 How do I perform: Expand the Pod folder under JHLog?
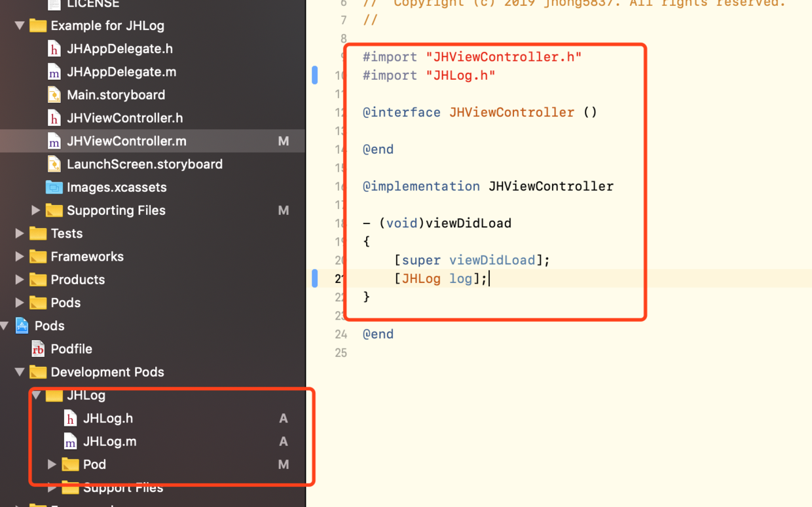click(52, 464)
